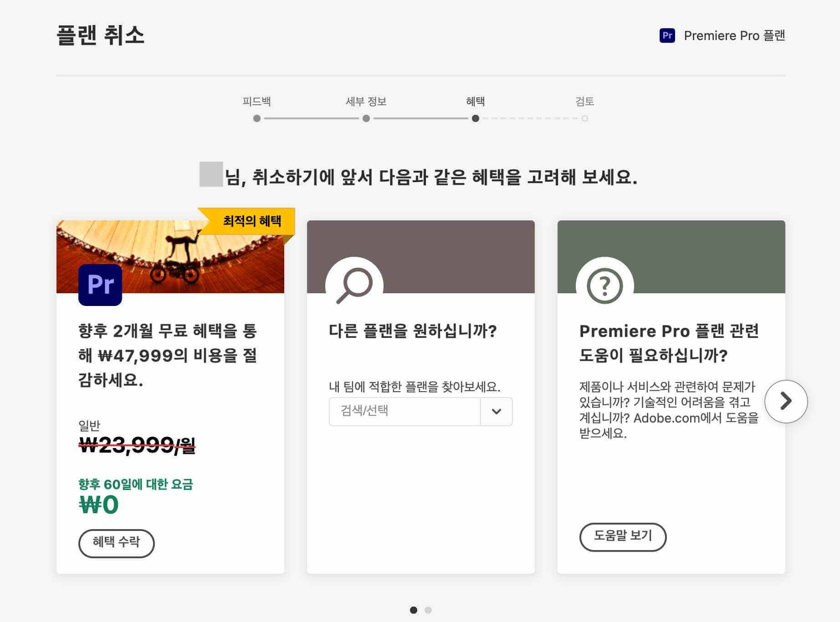Viewport: 840px width, 622px height.
Task: Click the 세부 정보 step label
Action: coord(366,101)
